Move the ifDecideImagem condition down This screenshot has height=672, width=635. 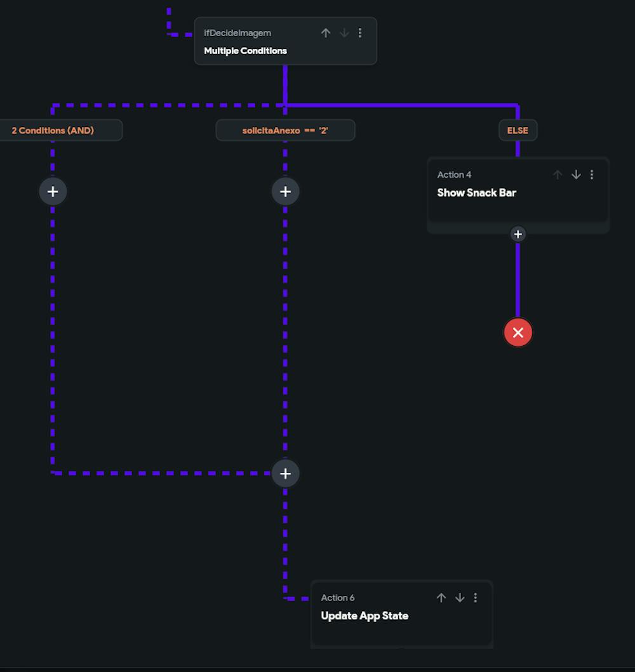coord(344,32)
